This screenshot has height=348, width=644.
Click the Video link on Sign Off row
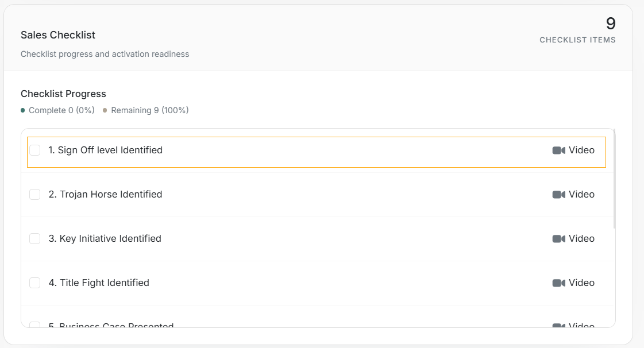tap(581, 150)
